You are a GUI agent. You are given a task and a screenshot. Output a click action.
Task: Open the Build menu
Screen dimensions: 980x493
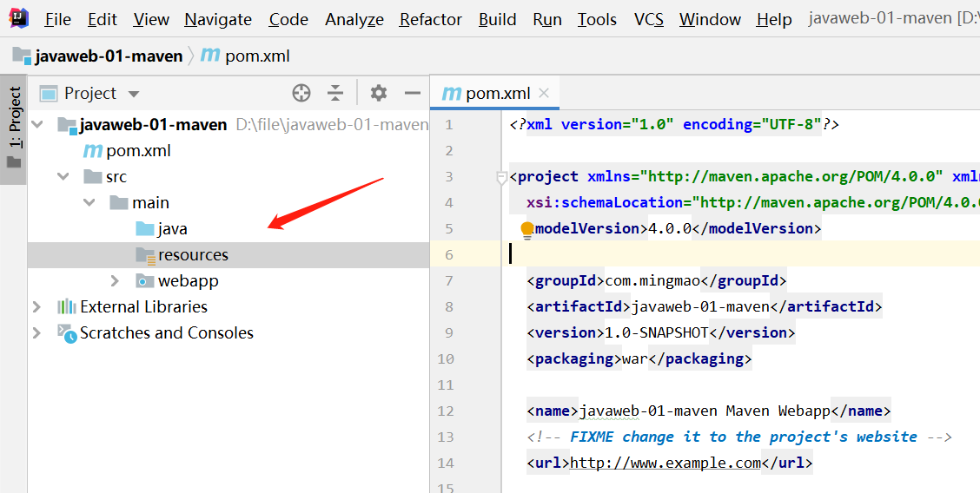[498, 19]
